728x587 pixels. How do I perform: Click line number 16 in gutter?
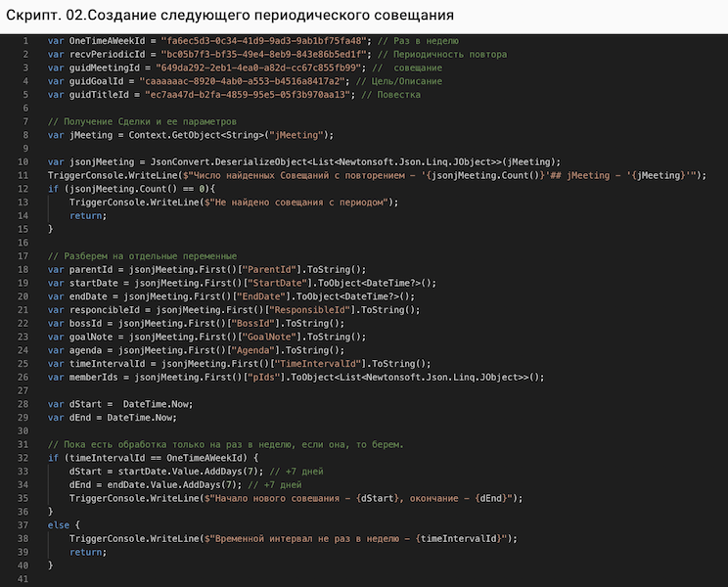pos(23,243)
